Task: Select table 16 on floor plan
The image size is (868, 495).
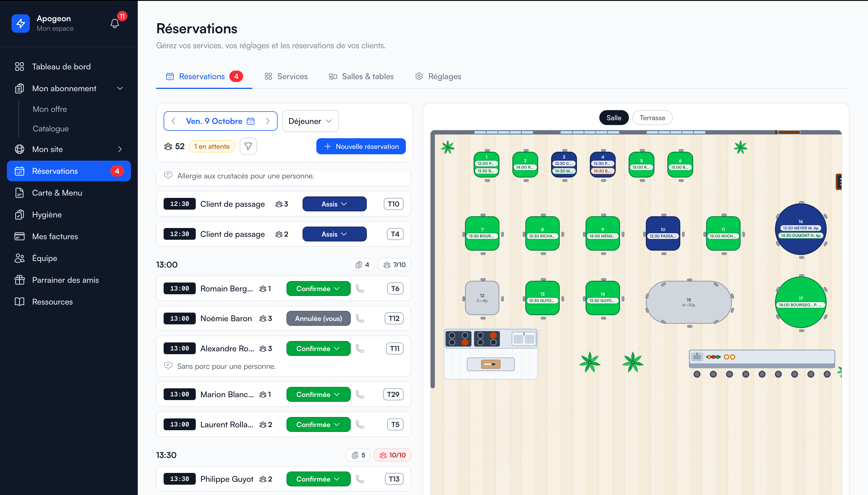Action: [x=801, y=229]
